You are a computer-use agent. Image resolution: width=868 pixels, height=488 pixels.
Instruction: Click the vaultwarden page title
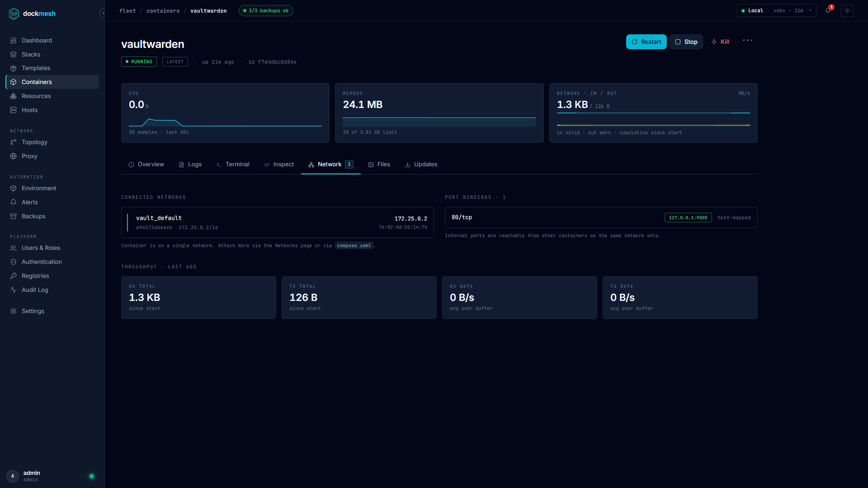point(153,44)
